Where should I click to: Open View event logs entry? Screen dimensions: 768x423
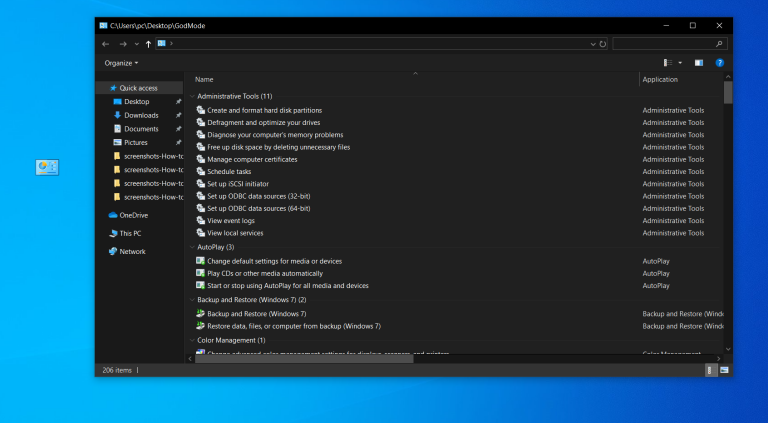coord(230,221)
